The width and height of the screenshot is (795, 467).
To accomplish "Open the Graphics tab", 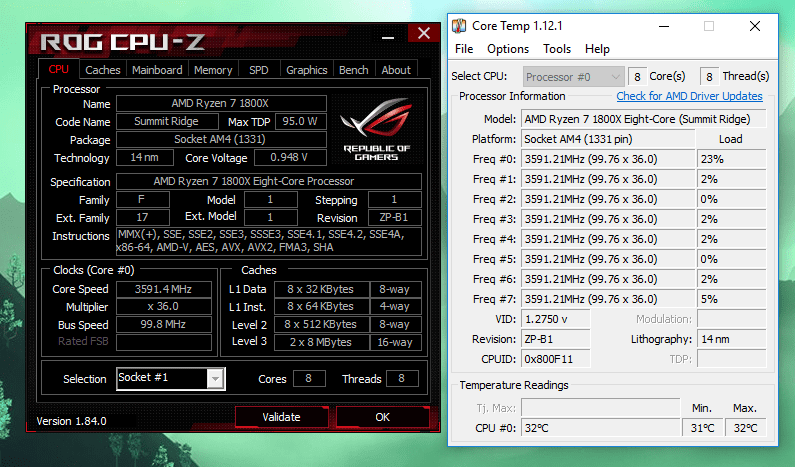I will (x=306, y=70).
